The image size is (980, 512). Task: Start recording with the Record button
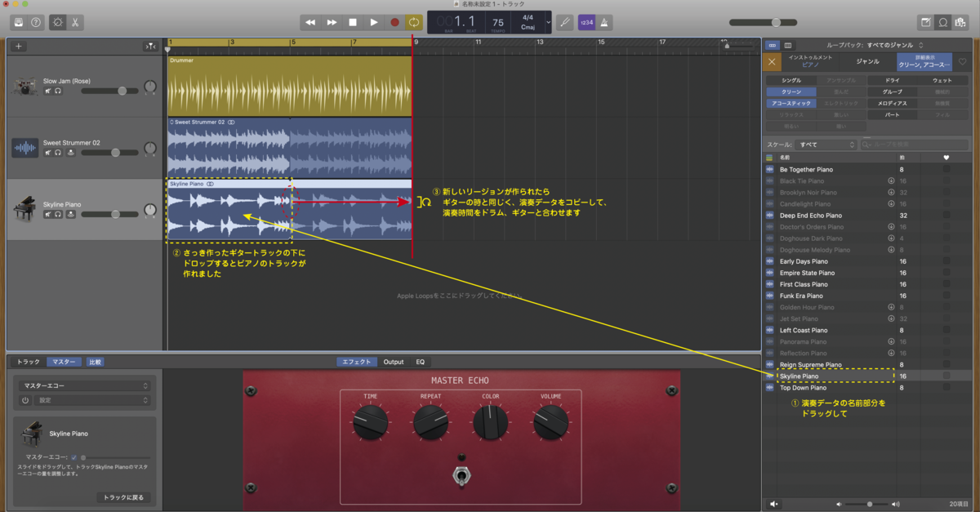pyautogui.click(x=395, y=23)
